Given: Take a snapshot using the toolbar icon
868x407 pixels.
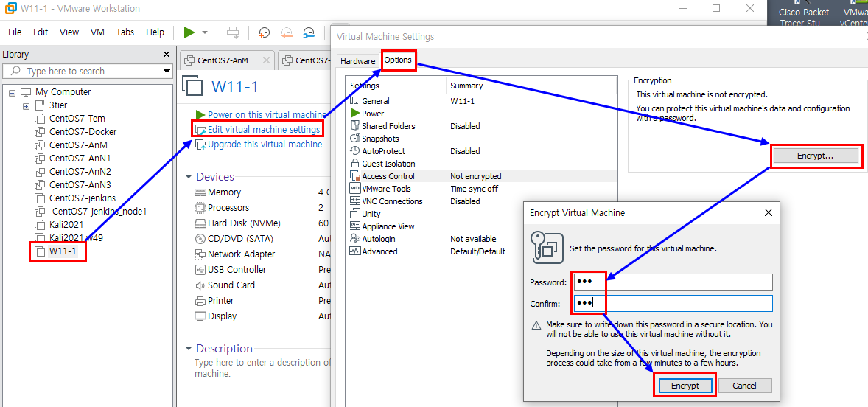Looking at the screenshot, I should click(264, 32).
